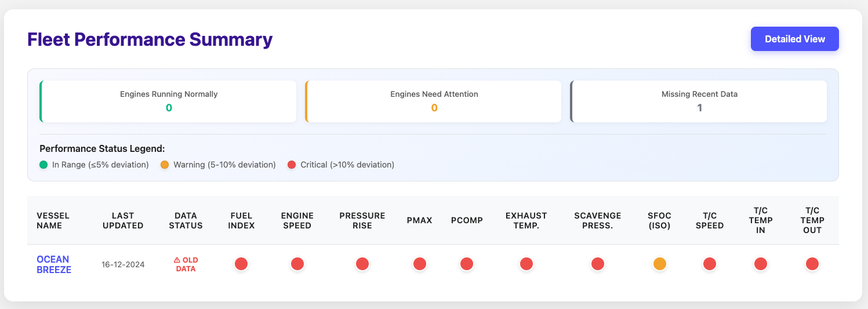Select the Missing Recent Data card

point(699,101)
